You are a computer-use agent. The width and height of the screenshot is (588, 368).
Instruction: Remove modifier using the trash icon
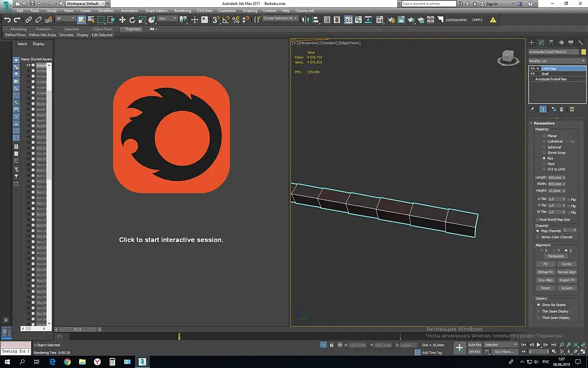(x=562, y=109)
